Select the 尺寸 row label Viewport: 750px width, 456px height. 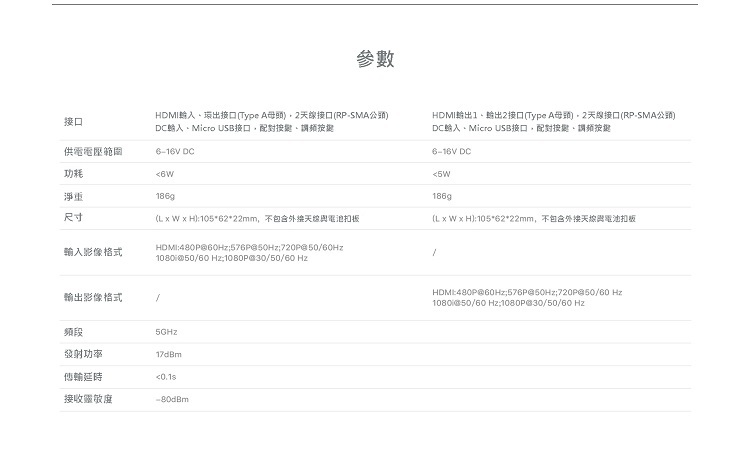(73, 217)
